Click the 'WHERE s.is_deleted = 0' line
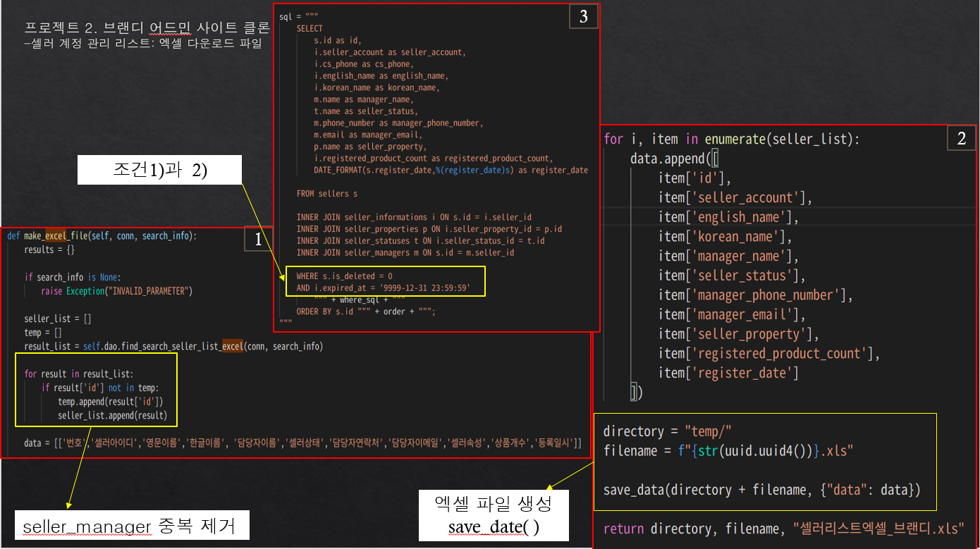Image resolution: width=980 pixels, height=549 pixels. (344, 276)
